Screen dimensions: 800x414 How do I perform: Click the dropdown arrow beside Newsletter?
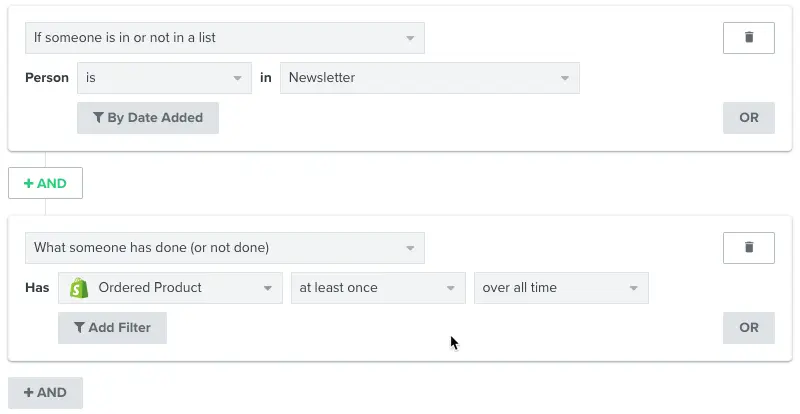[565, 78]
